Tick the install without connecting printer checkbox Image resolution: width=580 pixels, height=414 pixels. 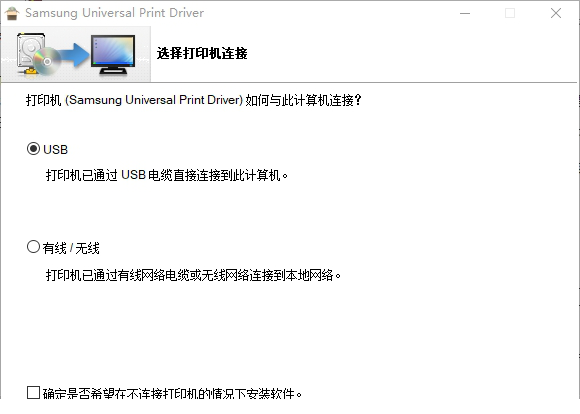33,393
